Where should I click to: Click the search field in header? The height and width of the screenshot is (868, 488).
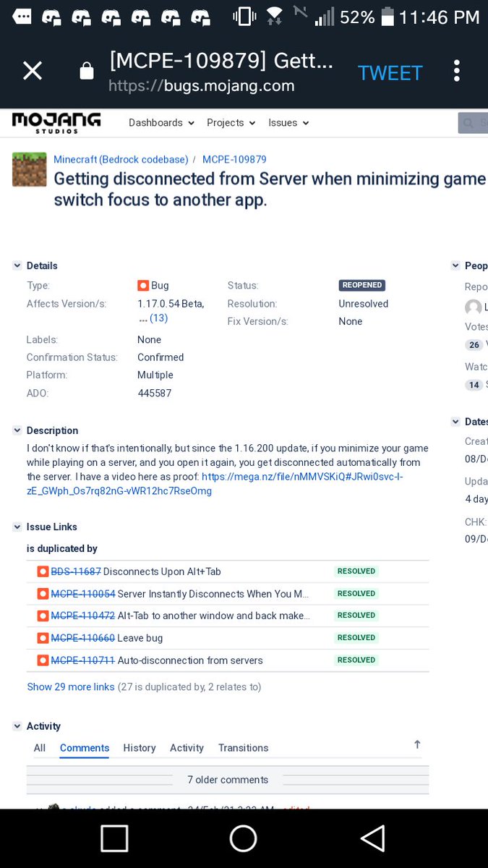click(x=473, y=123)
